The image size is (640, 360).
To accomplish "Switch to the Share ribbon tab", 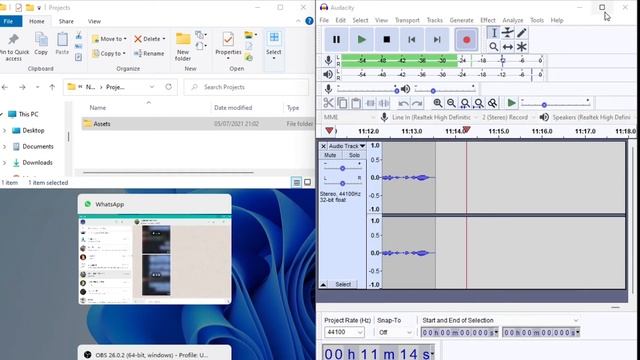I will 66,21.
